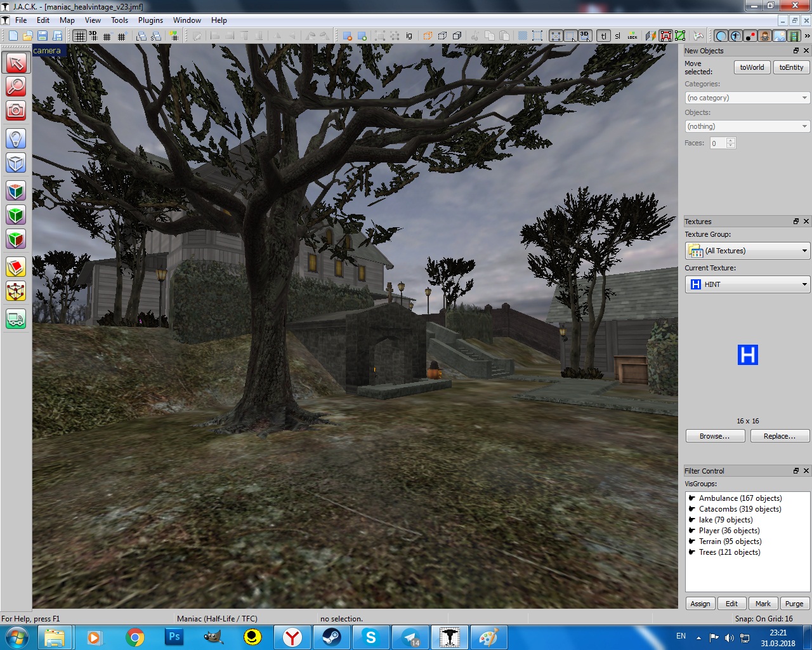Click the Mark VisGroup button
The height and width of the screenshot is (650, 812).
(763, 604)
